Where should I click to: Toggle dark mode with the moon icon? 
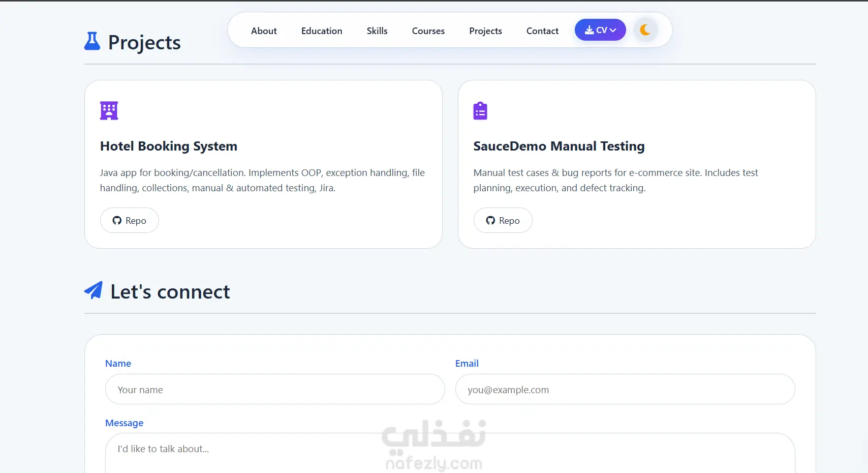click(x=645, y=30)
